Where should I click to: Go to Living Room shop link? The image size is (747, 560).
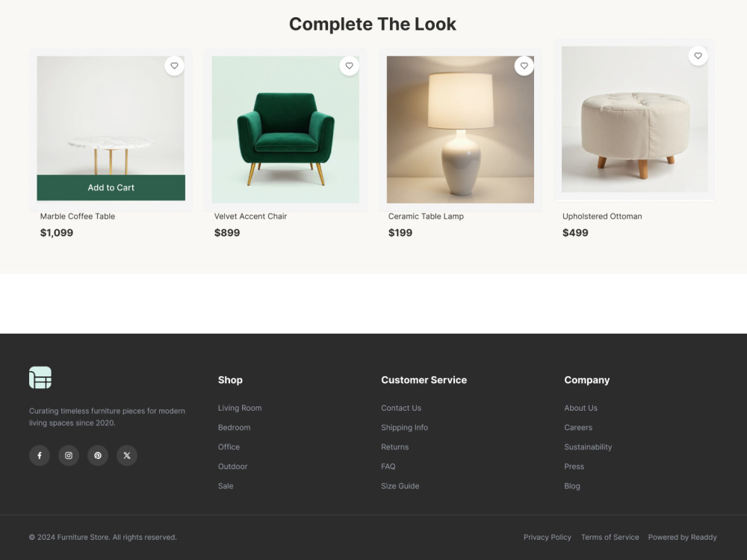tap(240, 408)
